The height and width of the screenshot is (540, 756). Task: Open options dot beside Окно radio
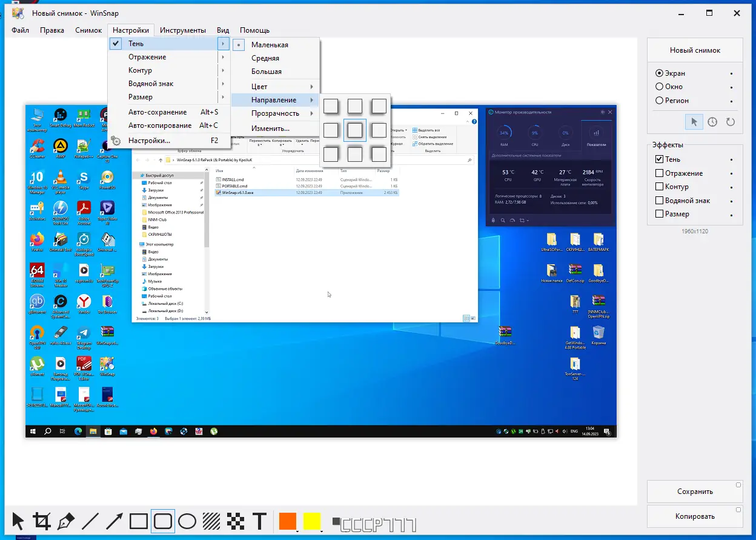coord(732,87)
